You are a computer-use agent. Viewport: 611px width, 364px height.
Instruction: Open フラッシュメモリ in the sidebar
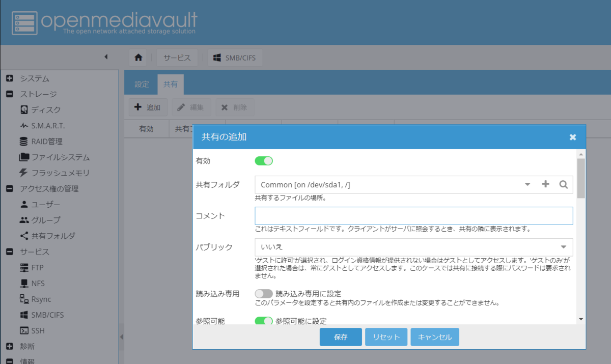pyautogui.click(x=54, y=173)
